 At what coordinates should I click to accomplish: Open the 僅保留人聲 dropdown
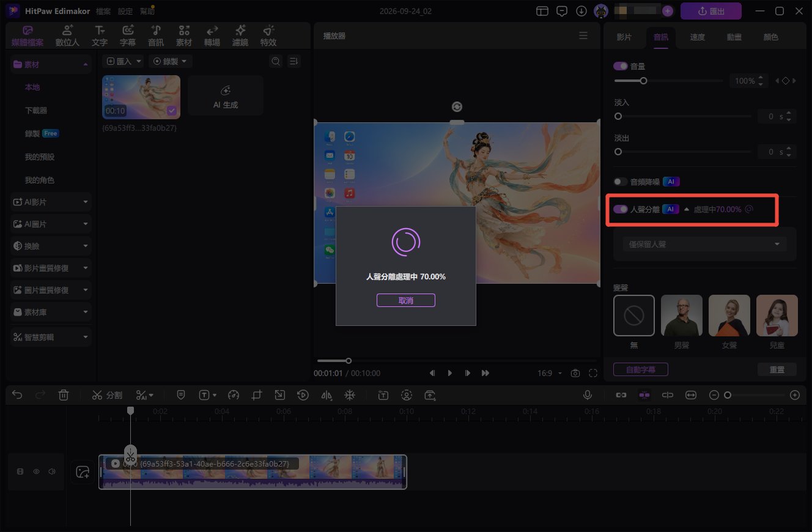pyautogui.click(x=704, y=244)
